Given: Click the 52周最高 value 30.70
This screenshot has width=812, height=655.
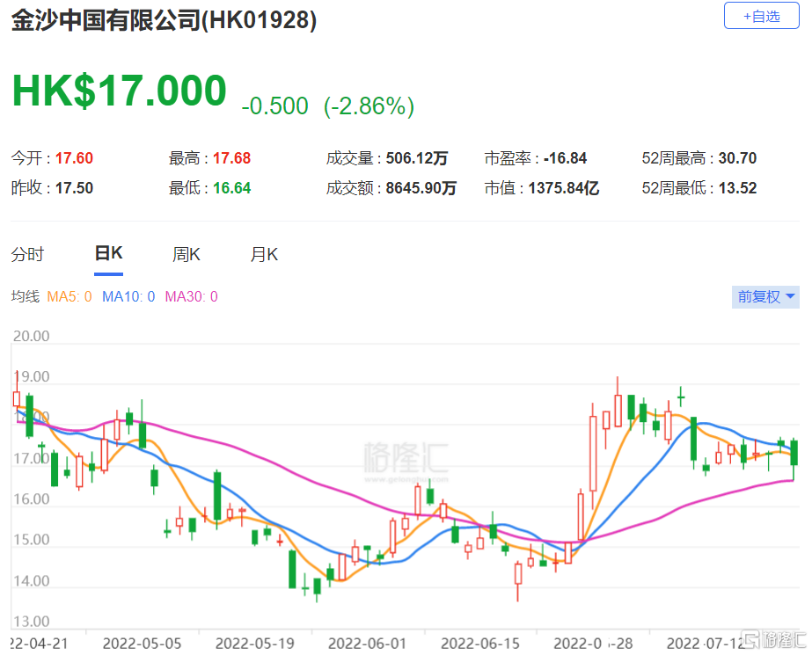Looking at the screenshot, I should (x=737, y=158).
